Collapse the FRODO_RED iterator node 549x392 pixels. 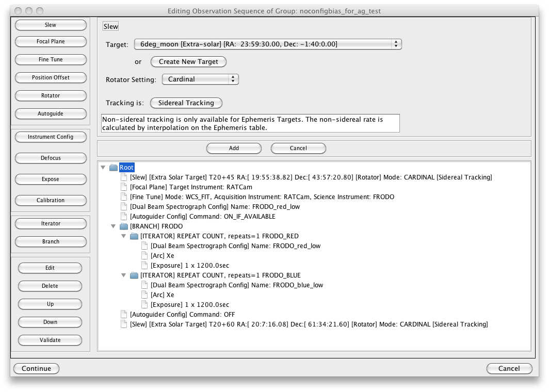[x=123, y=236]
